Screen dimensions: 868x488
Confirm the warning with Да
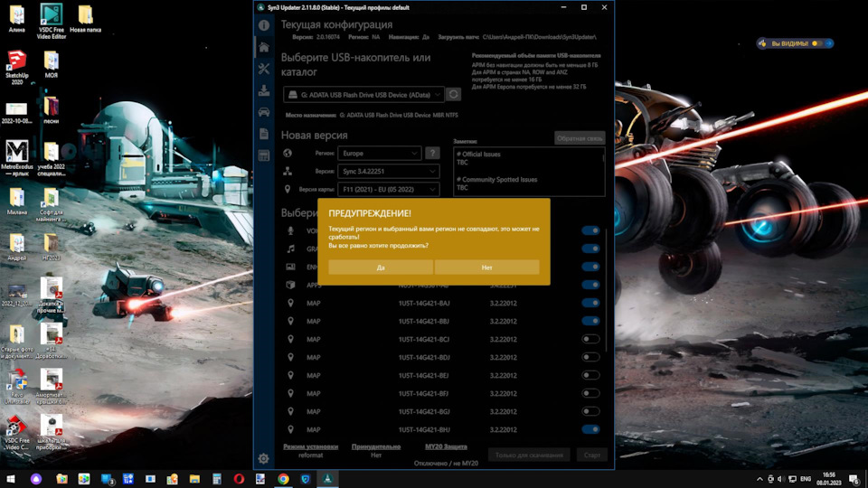(381, 267)
